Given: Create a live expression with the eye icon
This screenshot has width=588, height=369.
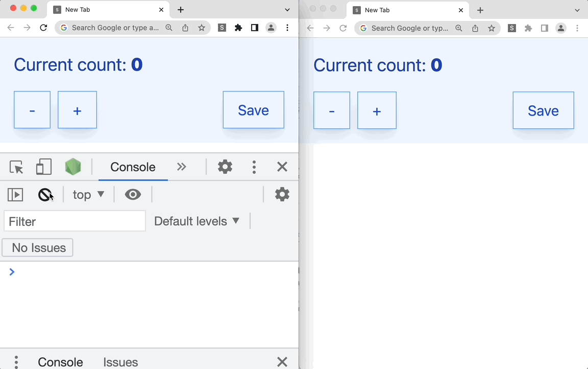Looking at the screenshot, I should pyautogui.click(x=133, y=194).
